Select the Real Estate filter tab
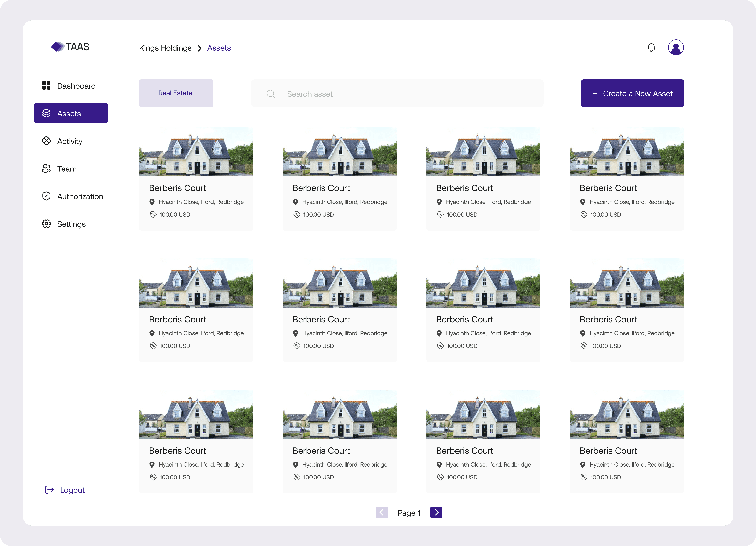 pos(176,93)
